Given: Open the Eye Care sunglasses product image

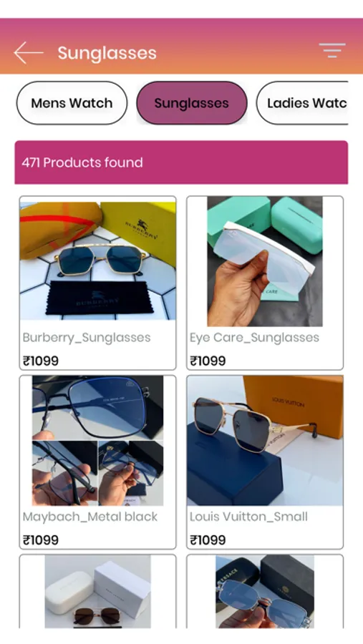Looking at the screenshot, I should [x=265, y=261].
